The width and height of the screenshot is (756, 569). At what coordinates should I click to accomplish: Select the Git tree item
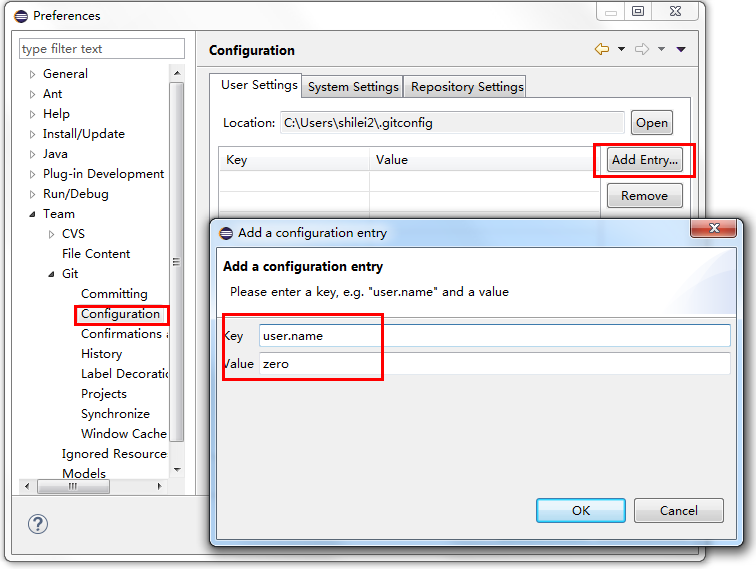[x=70, y=274]
